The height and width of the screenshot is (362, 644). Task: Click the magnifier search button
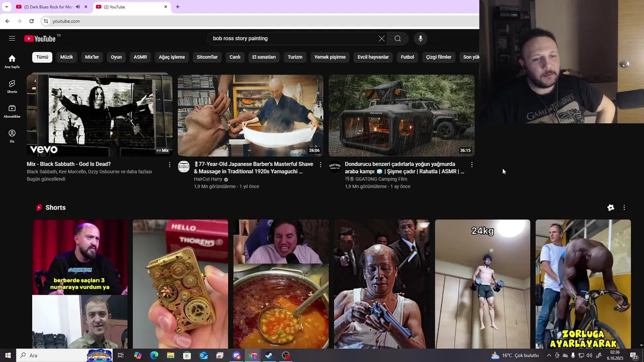coord(397,38)
